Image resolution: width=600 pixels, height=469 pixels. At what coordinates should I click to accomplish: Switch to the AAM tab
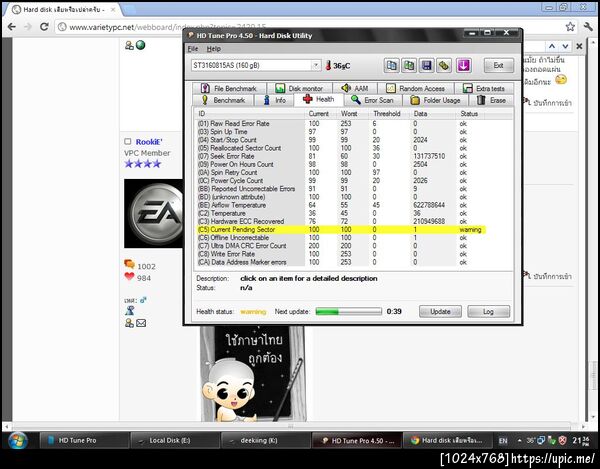tap(355, 88)
